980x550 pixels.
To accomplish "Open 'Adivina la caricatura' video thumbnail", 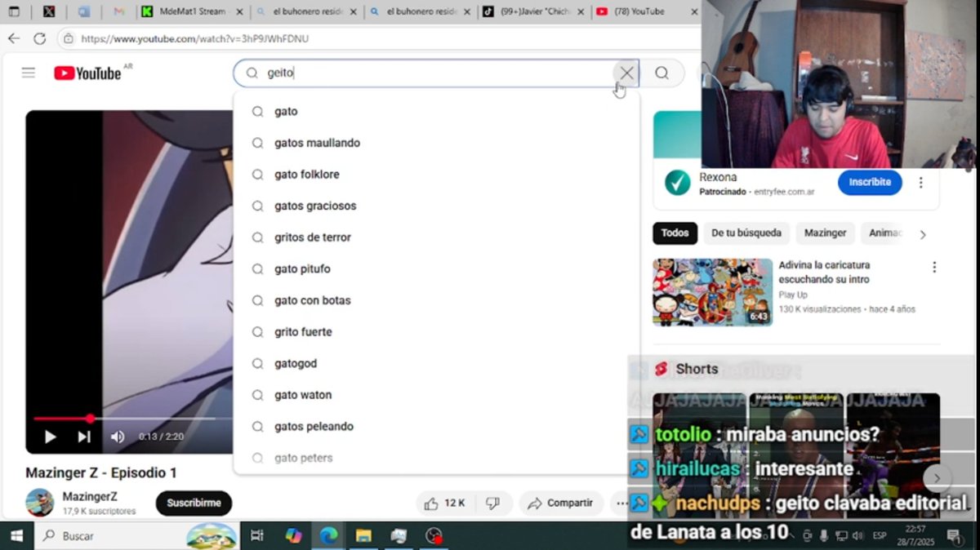I will coord(712,292).
